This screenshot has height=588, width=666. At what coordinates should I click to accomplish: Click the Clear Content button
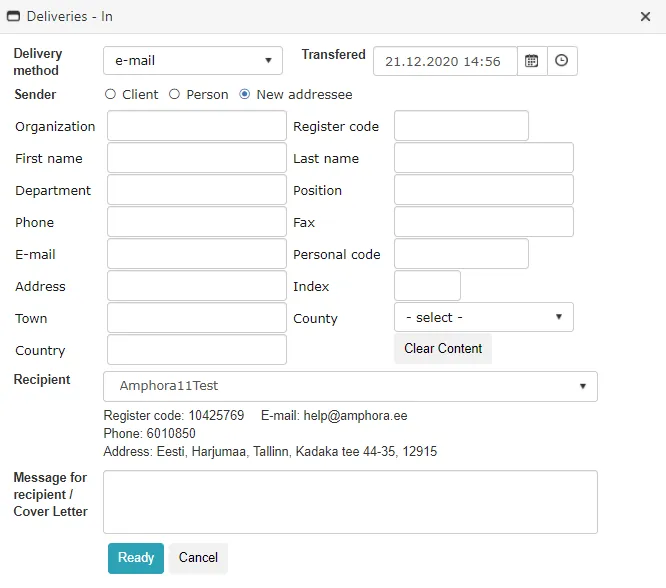tap(443, 348)
